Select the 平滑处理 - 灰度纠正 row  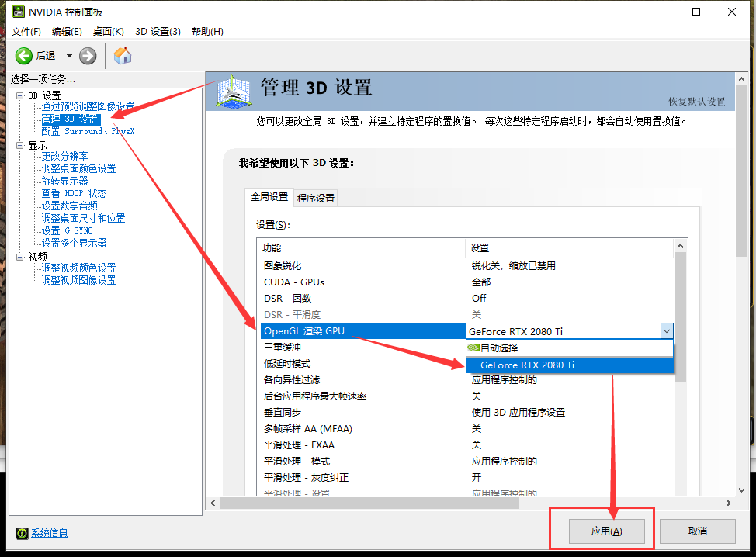pyautogui.click(x=466, y=478)
